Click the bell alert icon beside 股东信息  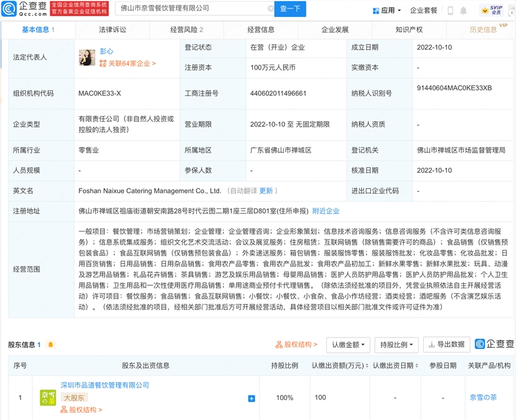tap(50, 345)
